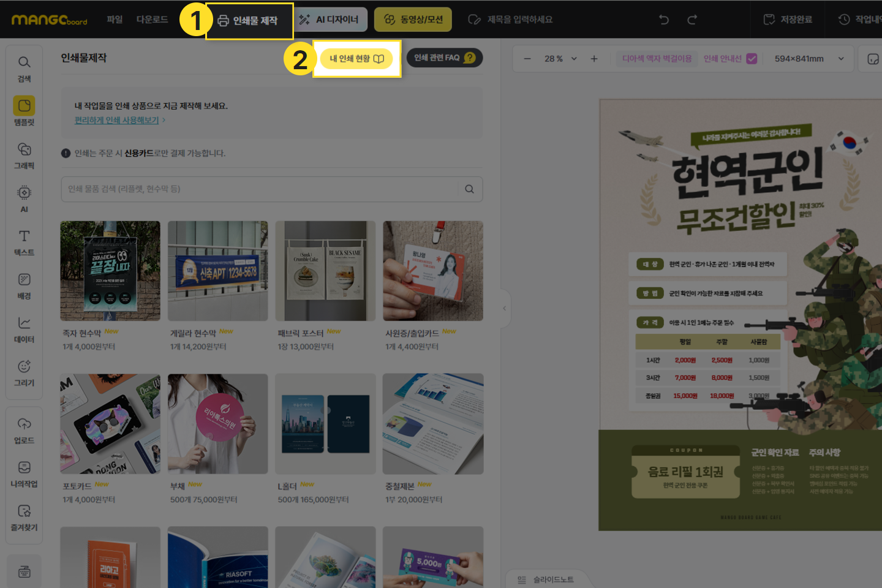Open the 슬라이드노트 tab at bottom

point(546,579)
